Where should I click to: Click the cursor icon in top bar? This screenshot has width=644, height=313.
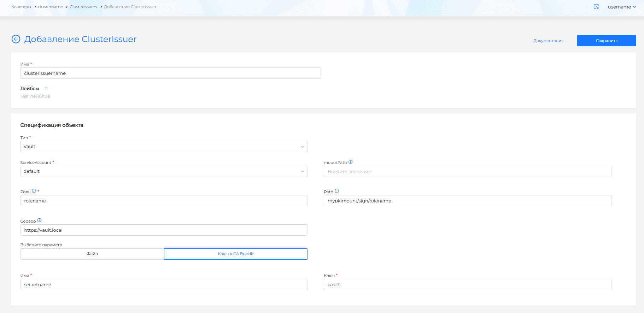pyautogui.click(x=596, y=7)
